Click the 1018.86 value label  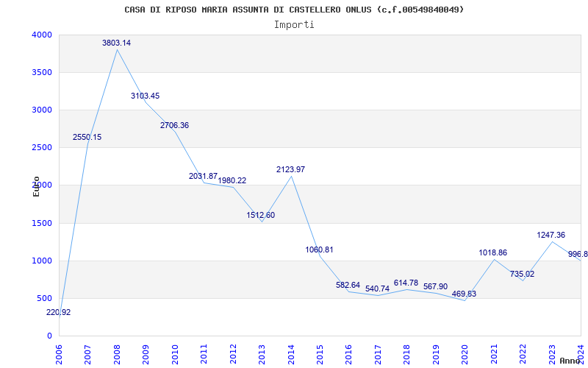pos(492,252)
